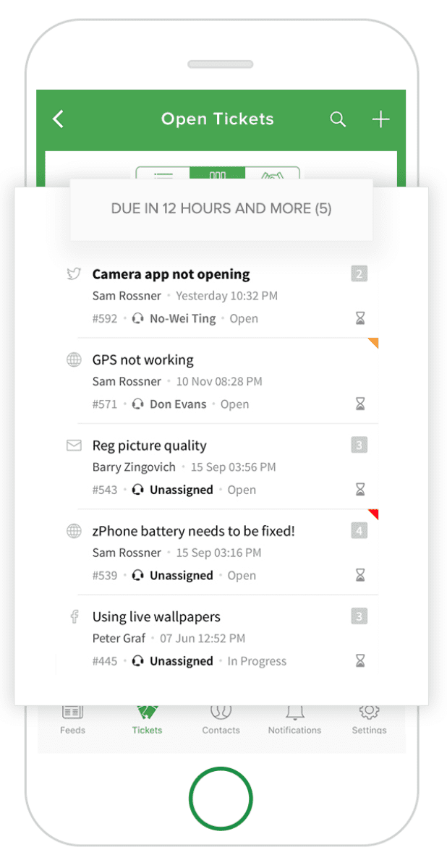Click the email envelope icon on Reg picture ticket

pyautogui.click(x=74, y=446)
